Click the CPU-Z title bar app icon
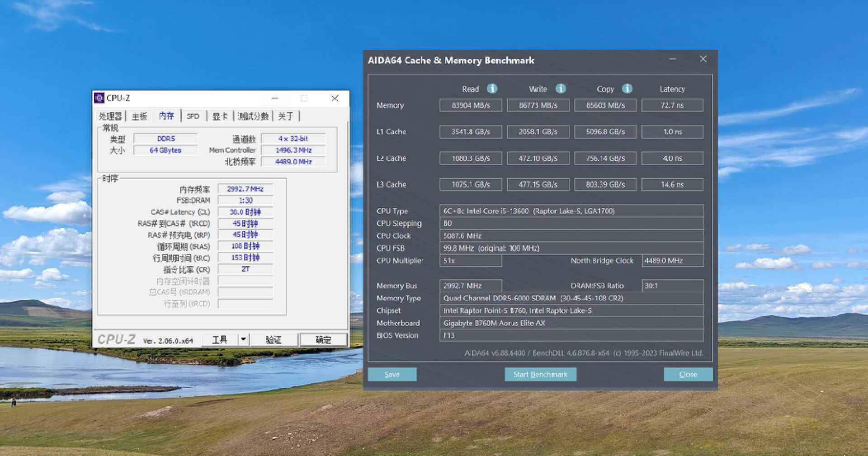 (99, 98)
